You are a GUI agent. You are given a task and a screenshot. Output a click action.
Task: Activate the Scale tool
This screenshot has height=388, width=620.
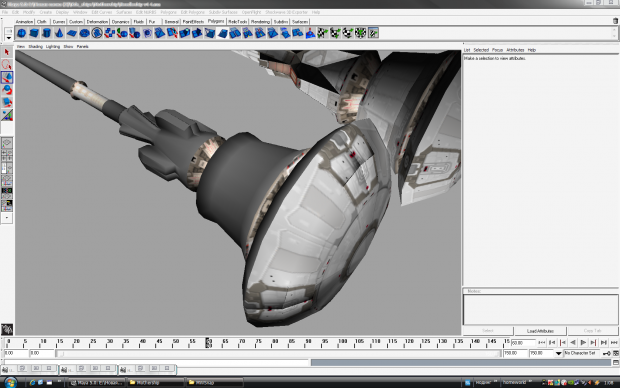click(7, 102)
